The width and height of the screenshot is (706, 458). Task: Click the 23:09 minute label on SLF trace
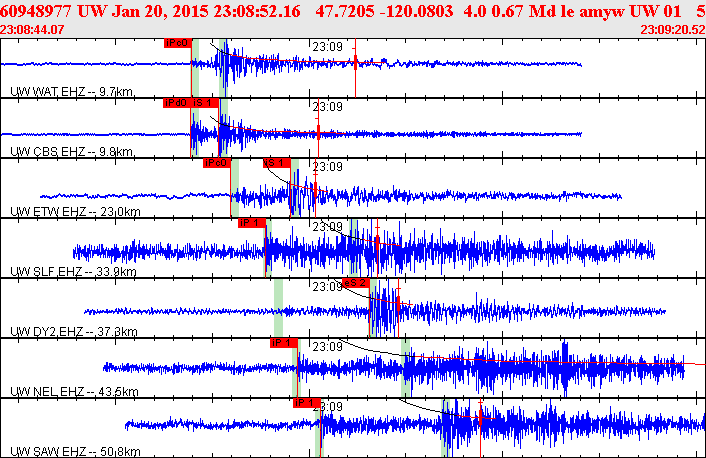tap(328, 227)
